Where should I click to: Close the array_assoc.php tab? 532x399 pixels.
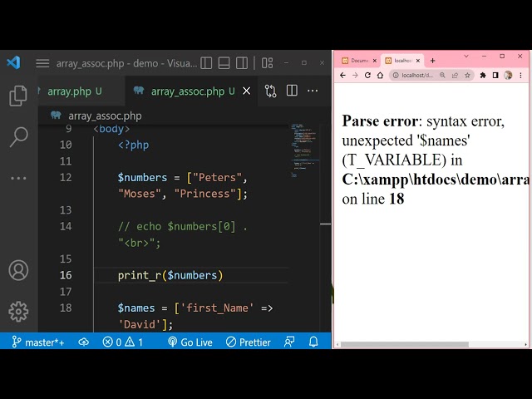[247, 91]
